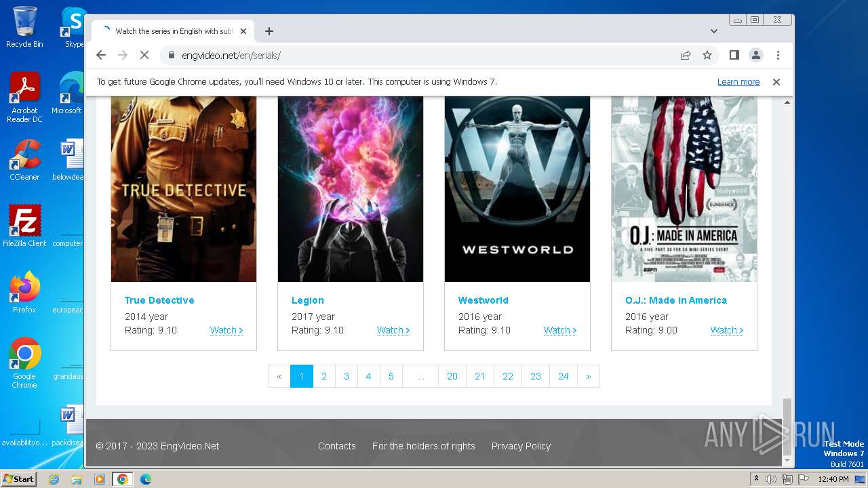
Task: Dismiss the Chrome update notification bar
Action: click(776, 82)
